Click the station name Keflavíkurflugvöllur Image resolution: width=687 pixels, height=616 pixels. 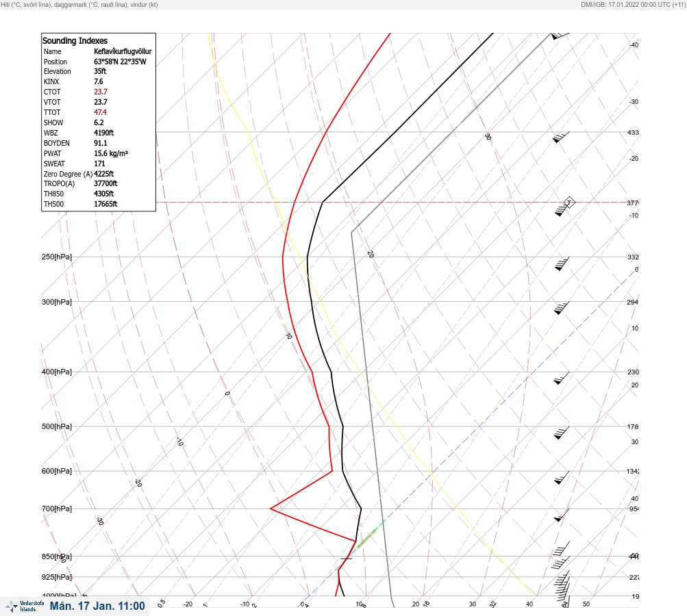click(123, 51)
